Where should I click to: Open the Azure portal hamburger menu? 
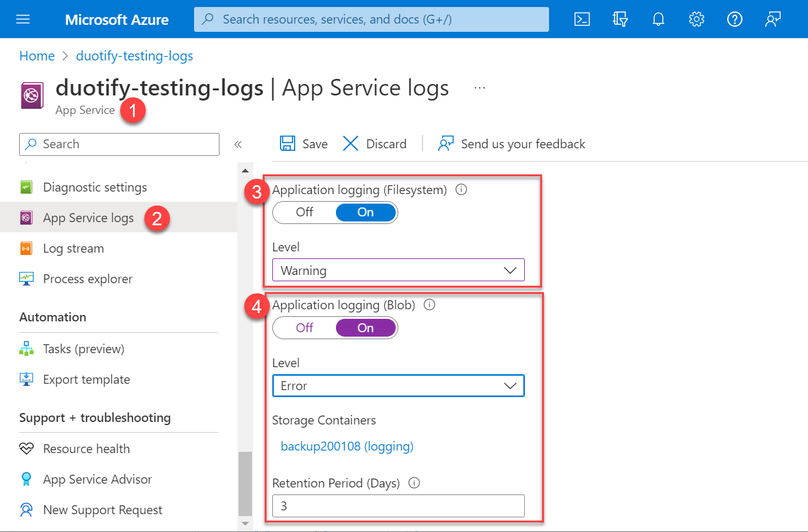coord(23,19)
